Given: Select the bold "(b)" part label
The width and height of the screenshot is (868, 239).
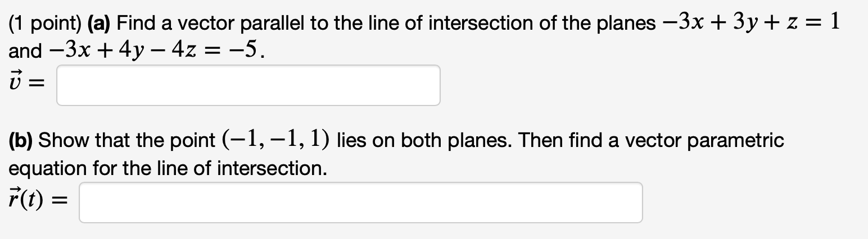Looking at the screenshot, I should 20,141.
